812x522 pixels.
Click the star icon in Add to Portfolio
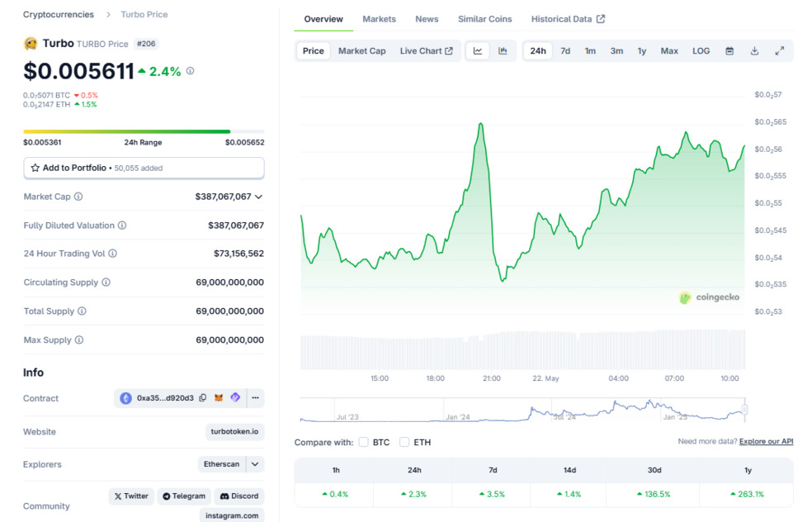(35, 168)
